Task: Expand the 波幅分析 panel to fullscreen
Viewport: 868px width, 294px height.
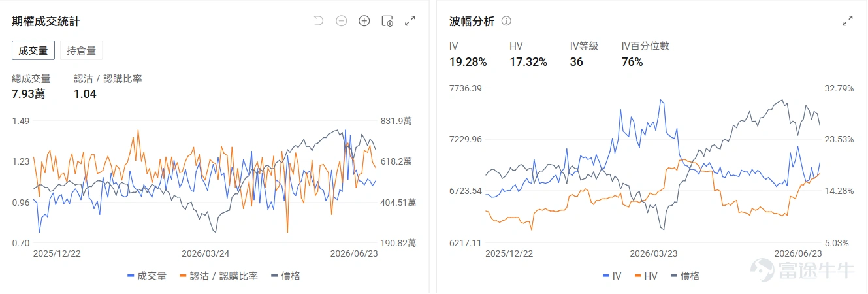Action: coord(848,21)
